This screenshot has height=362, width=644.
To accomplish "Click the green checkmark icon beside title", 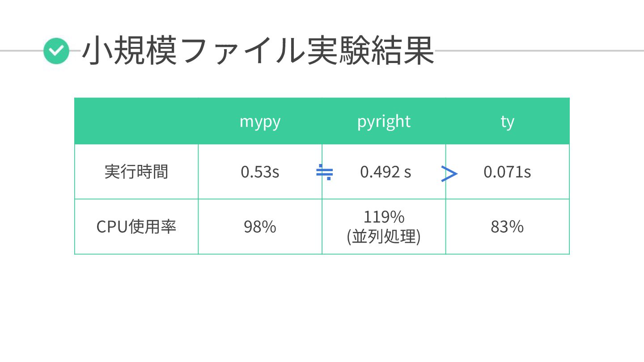I will (x=56, y=51).
